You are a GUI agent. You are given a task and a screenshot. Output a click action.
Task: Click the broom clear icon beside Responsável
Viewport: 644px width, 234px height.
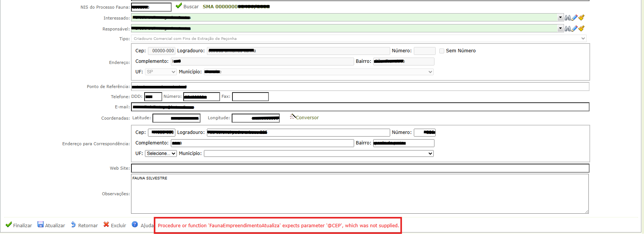581,29
